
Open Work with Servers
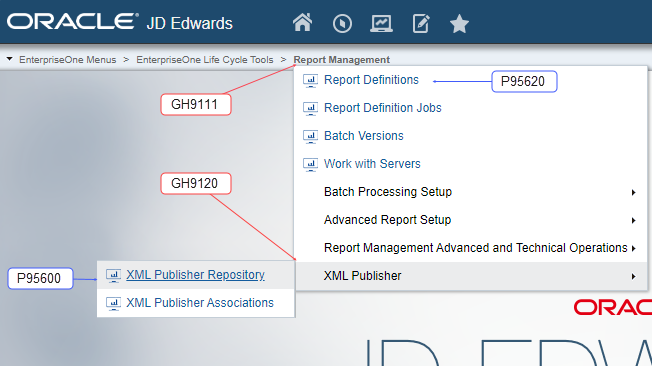point(372,163)
